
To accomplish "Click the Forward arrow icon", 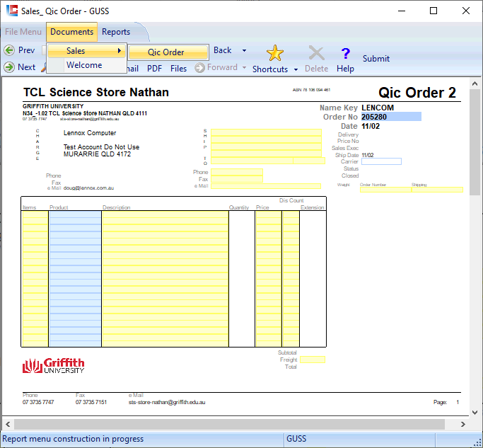I will click(199, 67).
